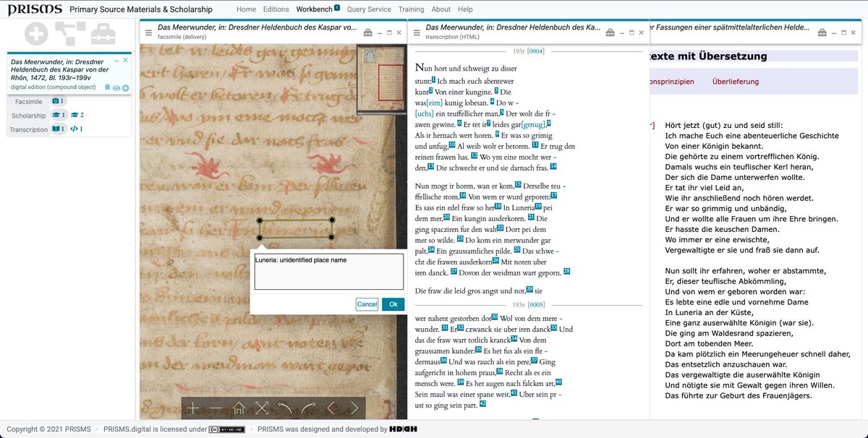Open the Editions menu item
Screen dimensions: 868x438
276,9
